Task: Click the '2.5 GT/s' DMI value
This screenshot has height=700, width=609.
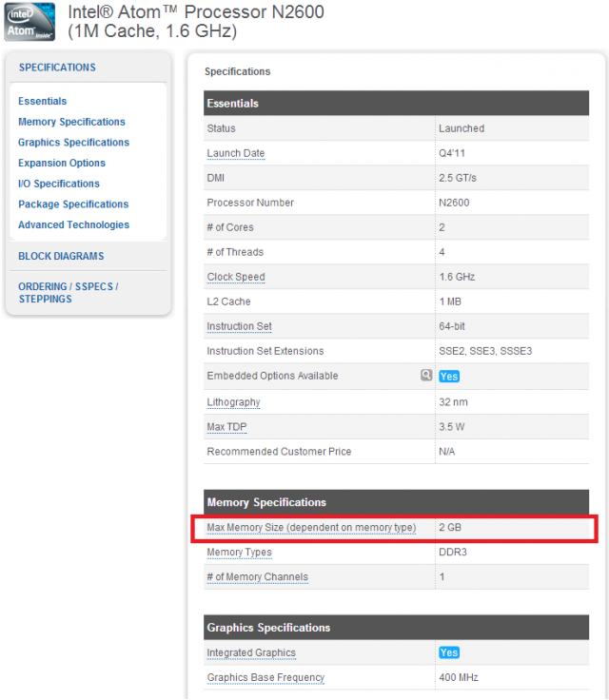Action: click(458, 178)
